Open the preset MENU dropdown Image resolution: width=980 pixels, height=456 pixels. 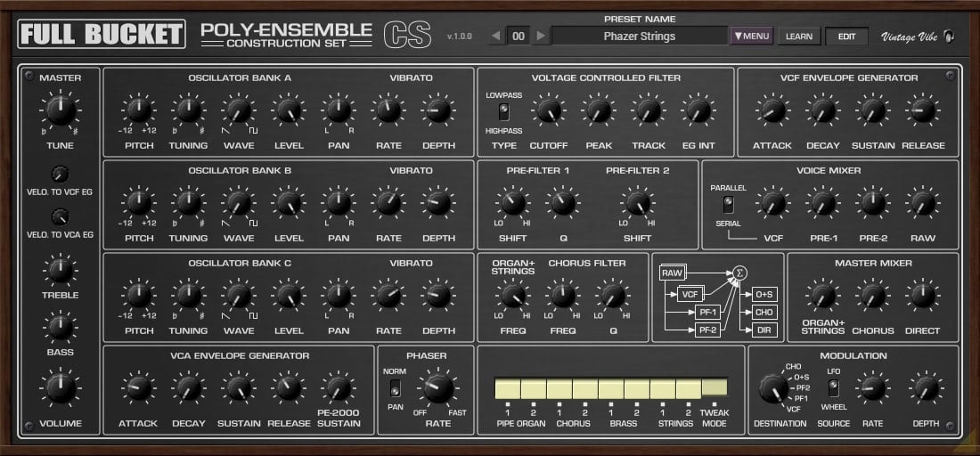(x=752, y=37)
